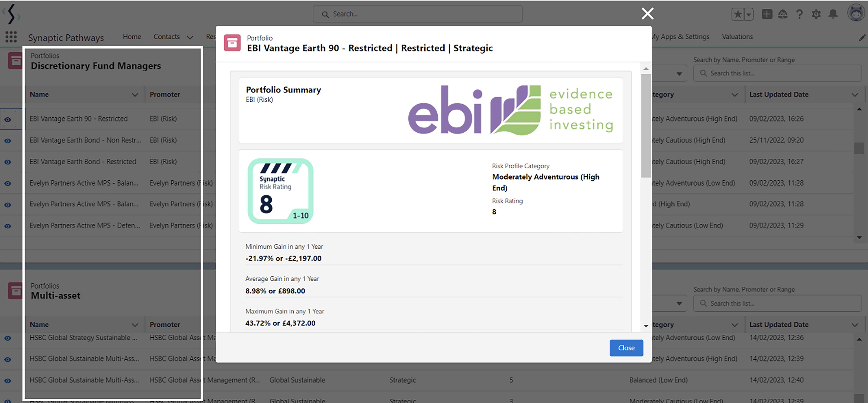Open the favorites star icon
Image resolution: width=868 pixels, height=403 pixels.
pyautogui.click(x=738, y=14)
